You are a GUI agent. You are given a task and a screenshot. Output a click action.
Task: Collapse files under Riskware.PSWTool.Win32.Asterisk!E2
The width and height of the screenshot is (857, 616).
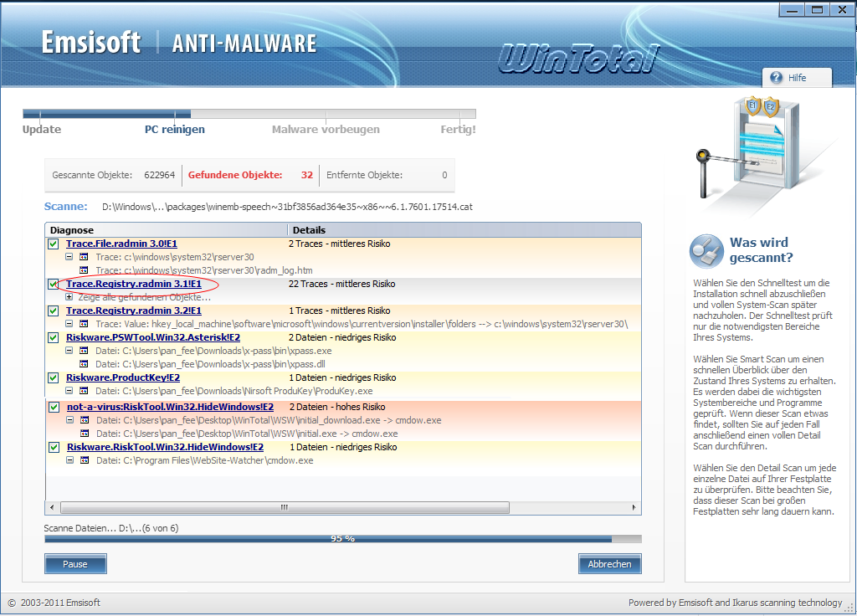69,351
